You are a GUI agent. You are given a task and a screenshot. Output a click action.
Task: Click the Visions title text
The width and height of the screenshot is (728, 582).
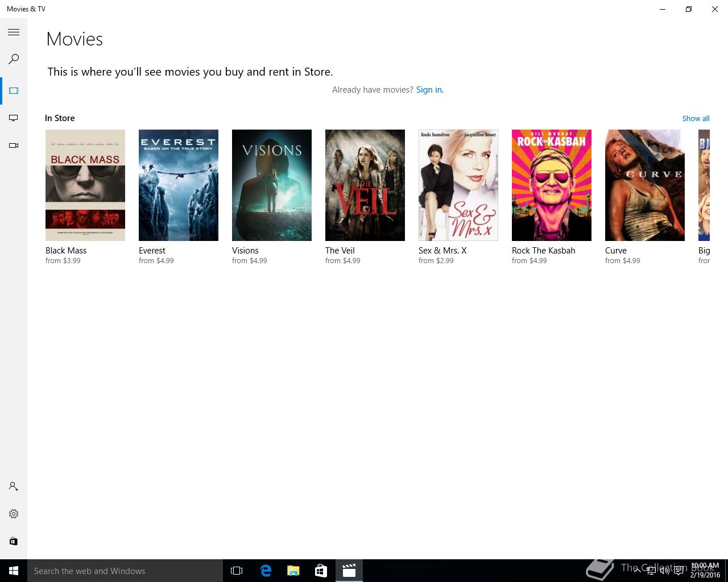tap(245, 251)
